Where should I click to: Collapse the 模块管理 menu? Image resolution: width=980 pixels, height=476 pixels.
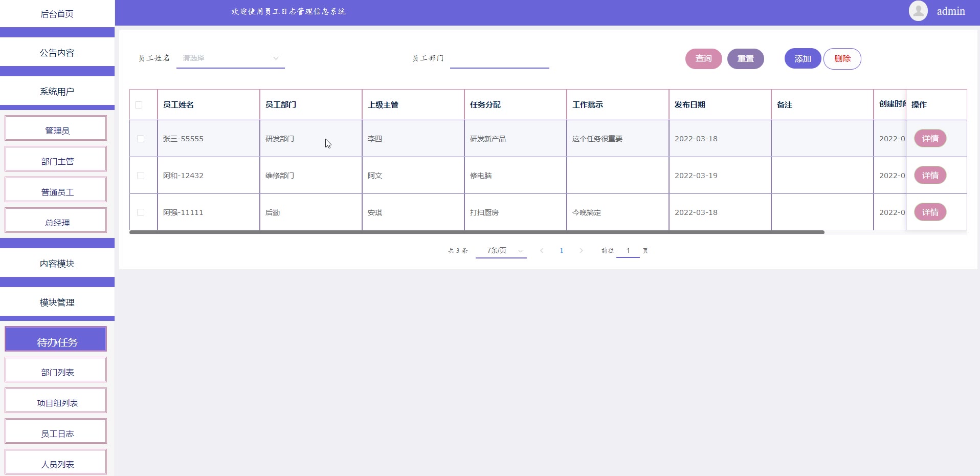click(57, 302)
